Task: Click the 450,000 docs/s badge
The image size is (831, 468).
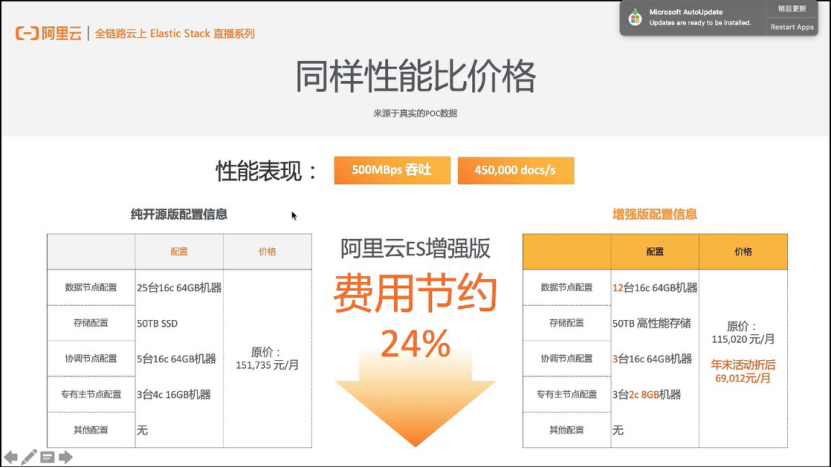Action: point(516,170)
